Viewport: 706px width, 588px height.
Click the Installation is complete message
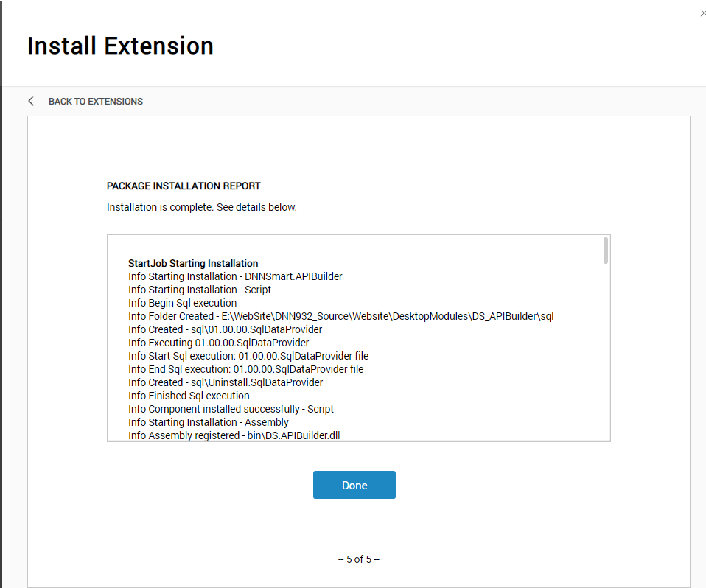point(202,207)
